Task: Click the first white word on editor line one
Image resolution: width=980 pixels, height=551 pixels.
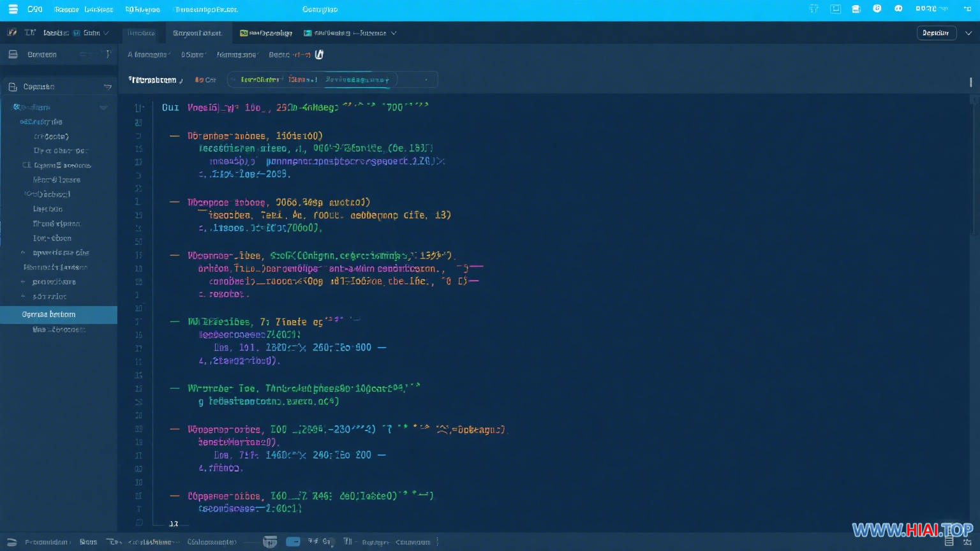Action: point(170,108)
